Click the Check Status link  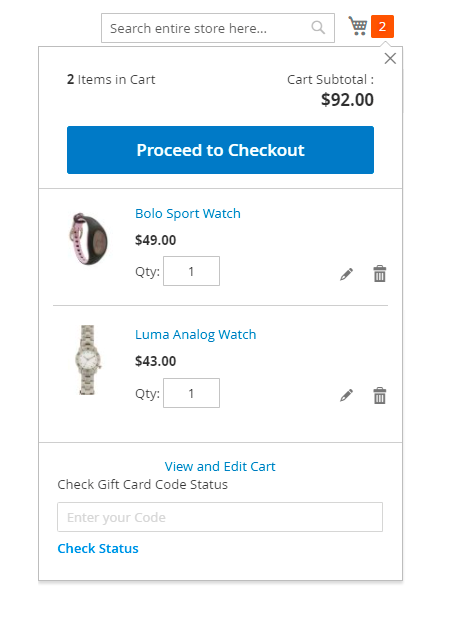click(98, 548)
